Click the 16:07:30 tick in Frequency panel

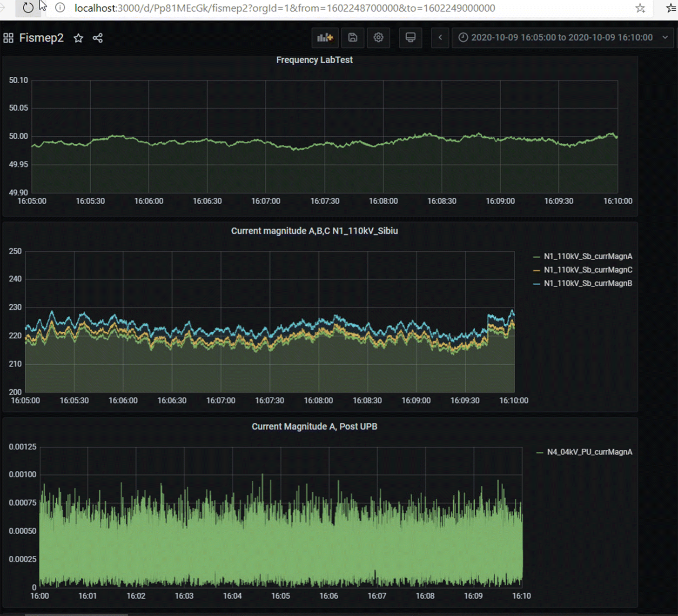tap(325, 201)
